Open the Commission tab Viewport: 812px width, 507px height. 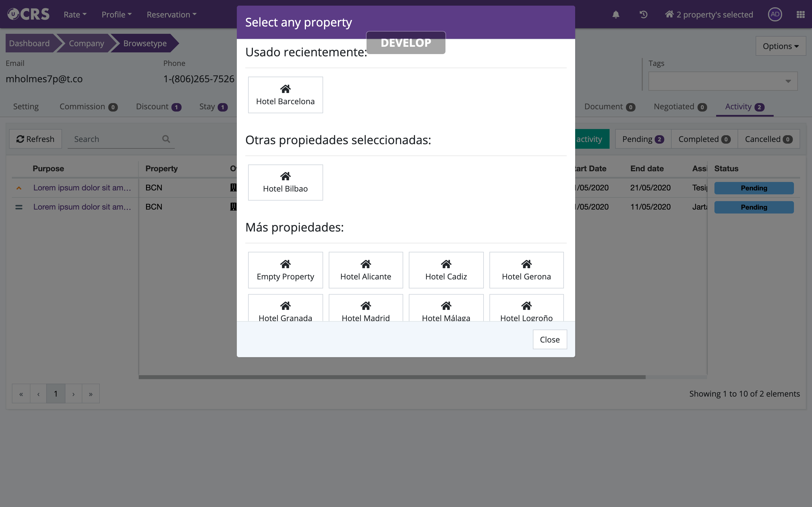(x=88, y=107)
